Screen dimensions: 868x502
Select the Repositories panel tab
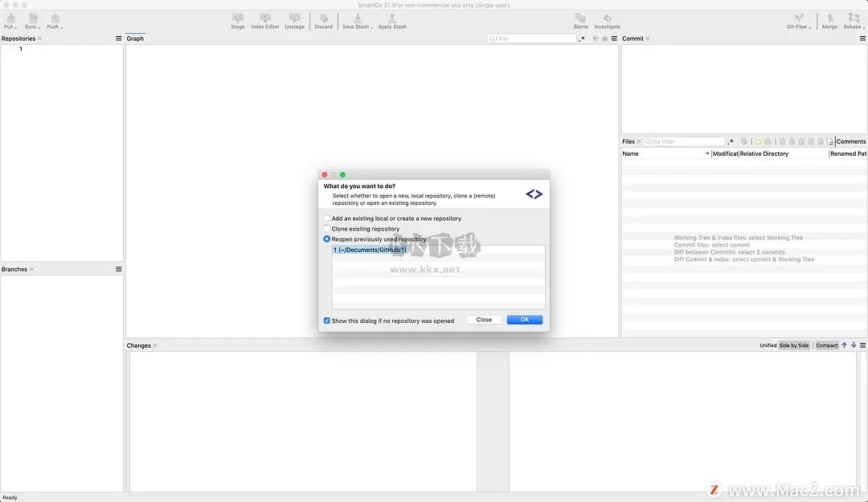coord(18,39)
